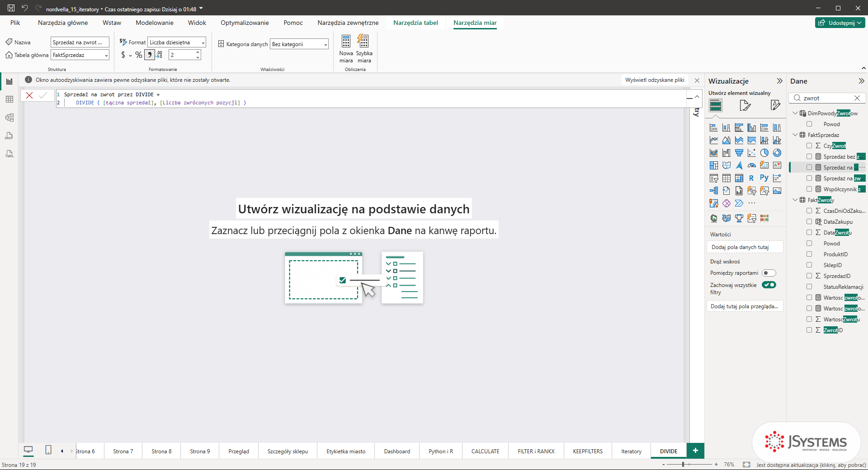Check the CzyZwrot field checkbox
868x470 pixels.
click(809, 146)
